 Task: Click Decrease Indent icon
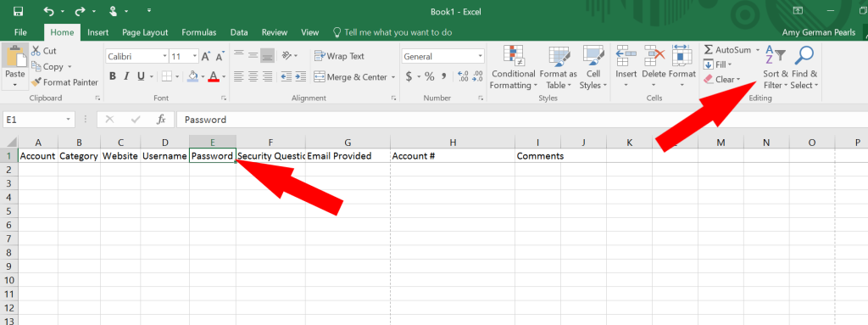coord(287,76)
